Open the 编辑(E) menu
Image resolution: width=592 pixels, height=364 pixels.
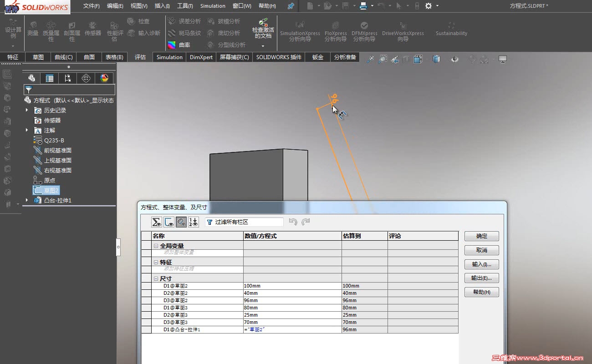[115, 6]
